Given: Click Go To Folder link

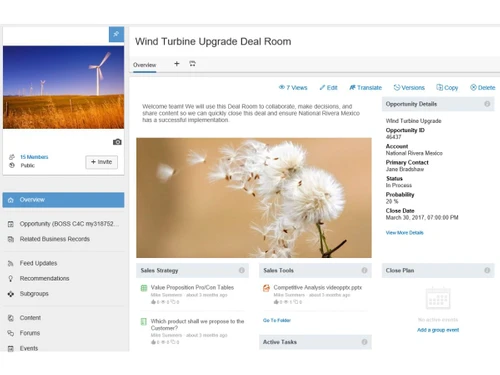Looking at the screenshot, I should (277, 320).
